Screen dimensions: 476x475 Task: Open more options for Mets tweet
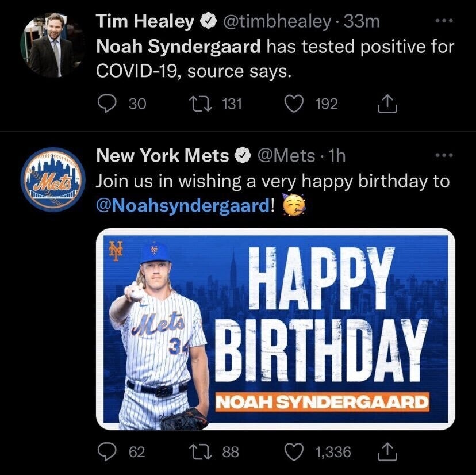pos(444,155)
